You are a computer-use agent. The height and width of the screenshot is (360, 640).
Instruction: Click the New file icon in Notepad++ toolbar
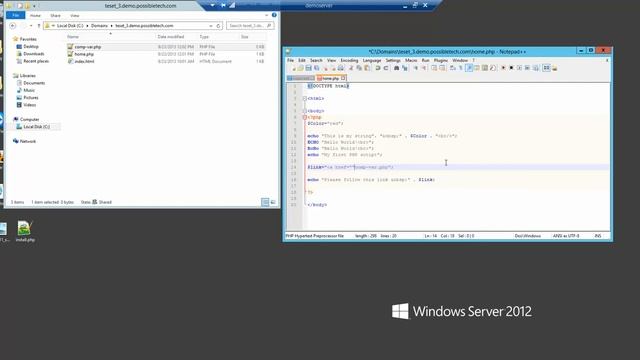[x=293, y=68]
